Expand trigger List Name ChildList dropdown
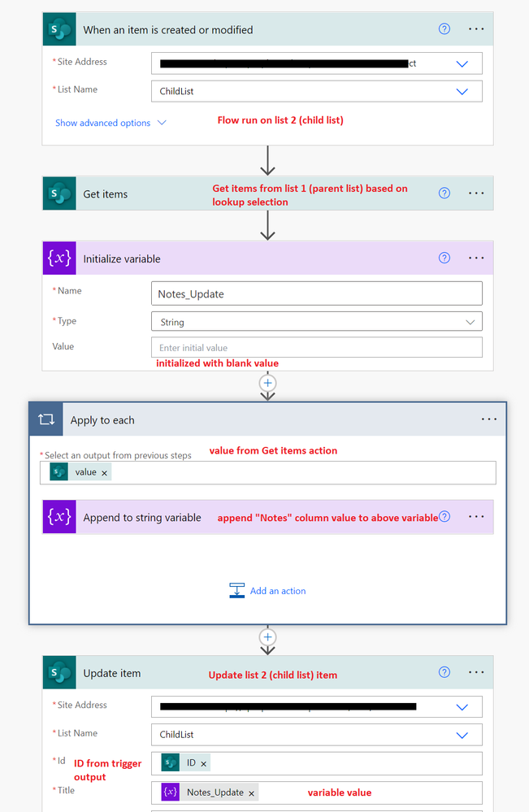 click(462, 91)
